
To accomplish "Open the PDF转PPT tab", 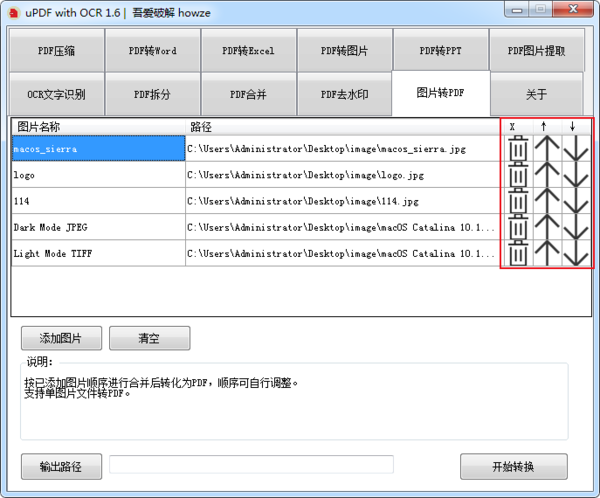I will [x=441, y=51].
